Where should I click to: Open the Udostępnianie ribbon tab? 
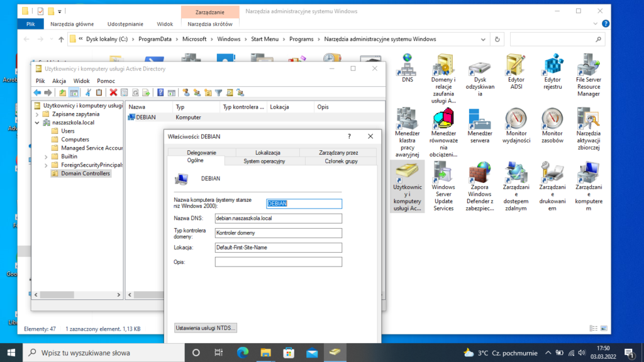pyautogui.click(x=126, y=24)
